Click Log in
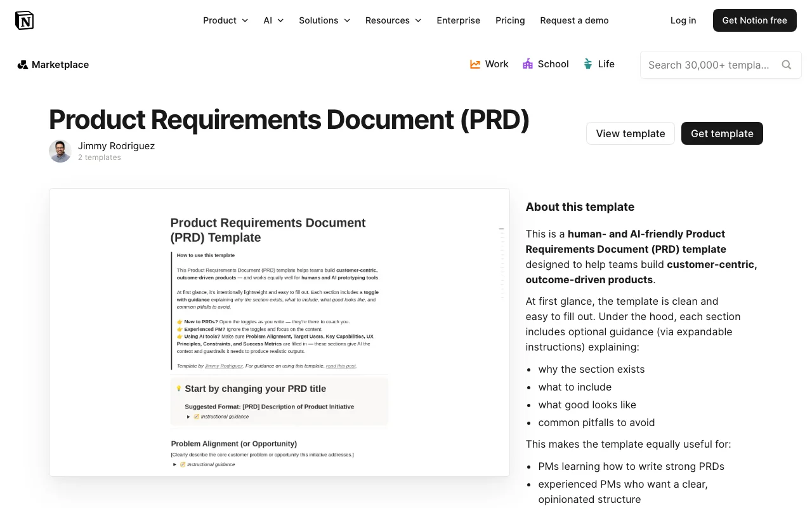 (x=683, y=20)
